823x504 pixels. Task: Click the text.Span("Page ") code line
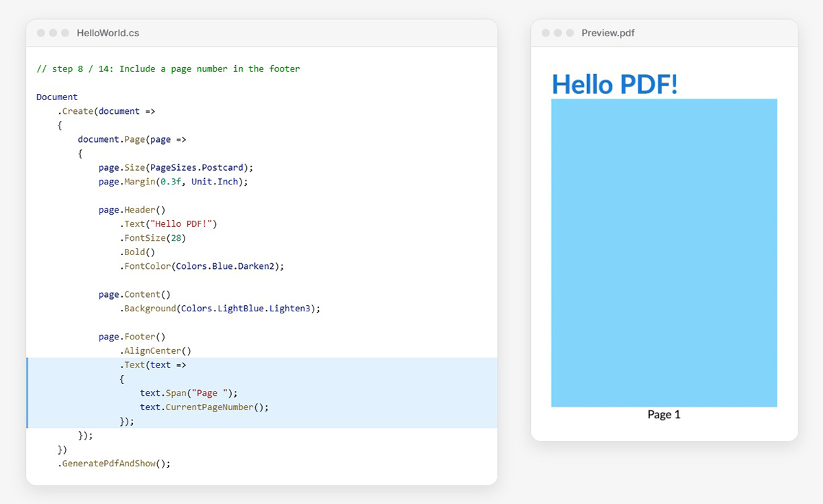189,393
